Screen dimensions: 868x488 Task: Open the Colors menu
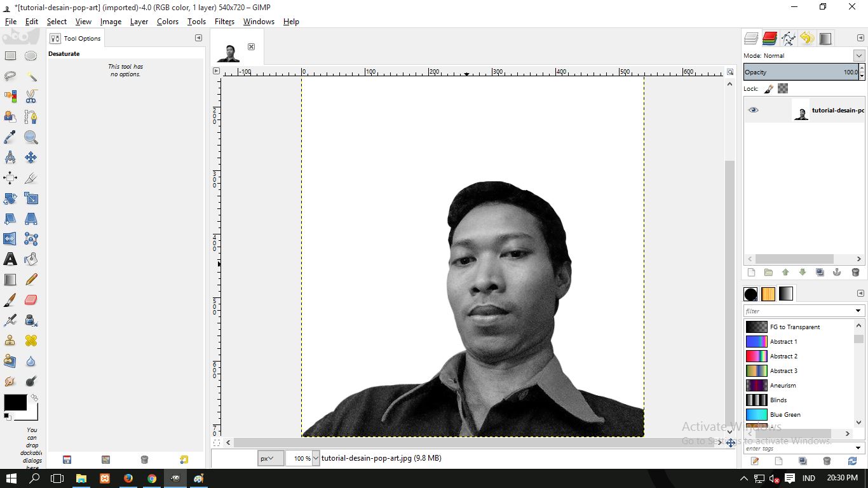coord(167,21)
